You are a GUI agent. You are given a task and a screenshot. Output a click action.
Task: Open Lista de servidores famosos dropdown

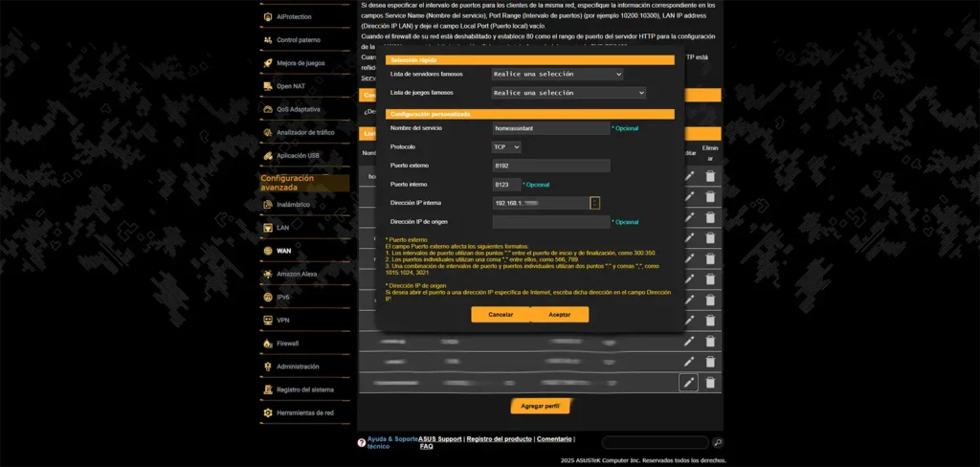558,74
